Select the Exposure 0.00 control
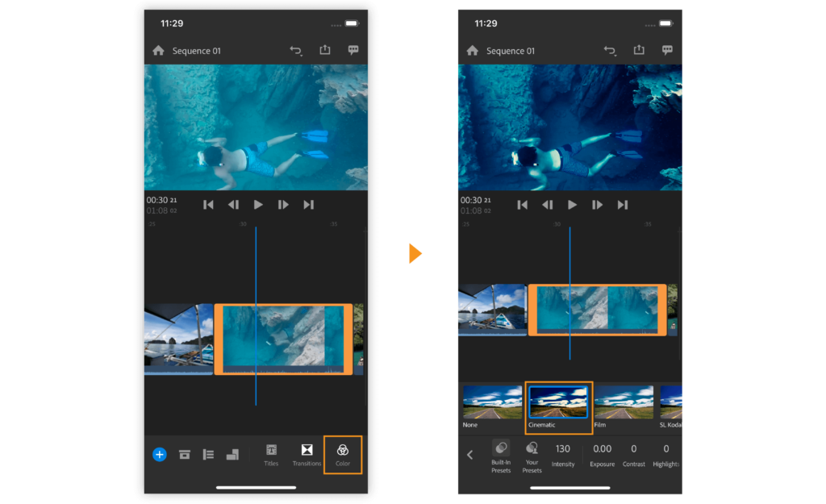The image size is (826, 504). (602, 455)
